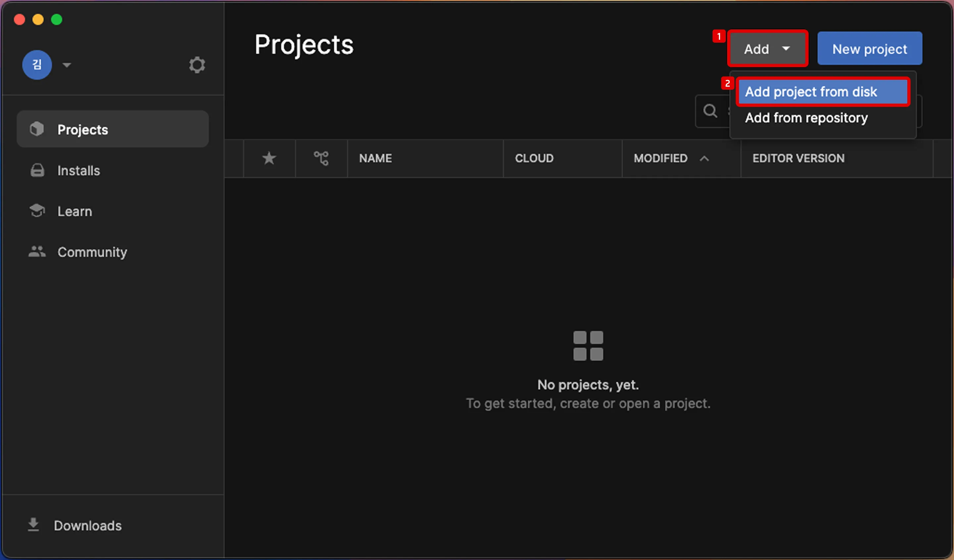Click the New project button
Image resolution: width=954 pixels, height=560 pixels.
[870, 49]
